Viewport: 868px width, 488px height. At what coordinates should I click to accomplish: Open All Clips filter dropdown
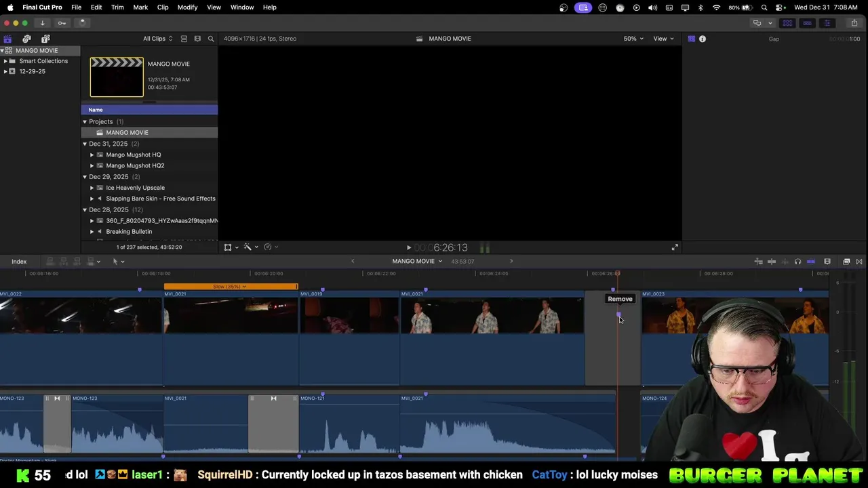[x=157, y=39]
